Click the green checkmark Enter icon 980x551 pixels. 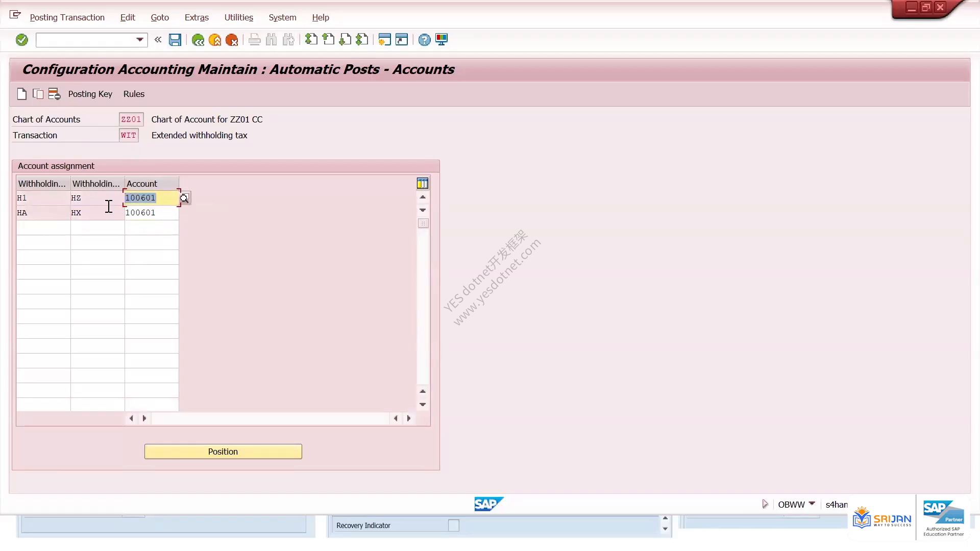pos(21,40)
